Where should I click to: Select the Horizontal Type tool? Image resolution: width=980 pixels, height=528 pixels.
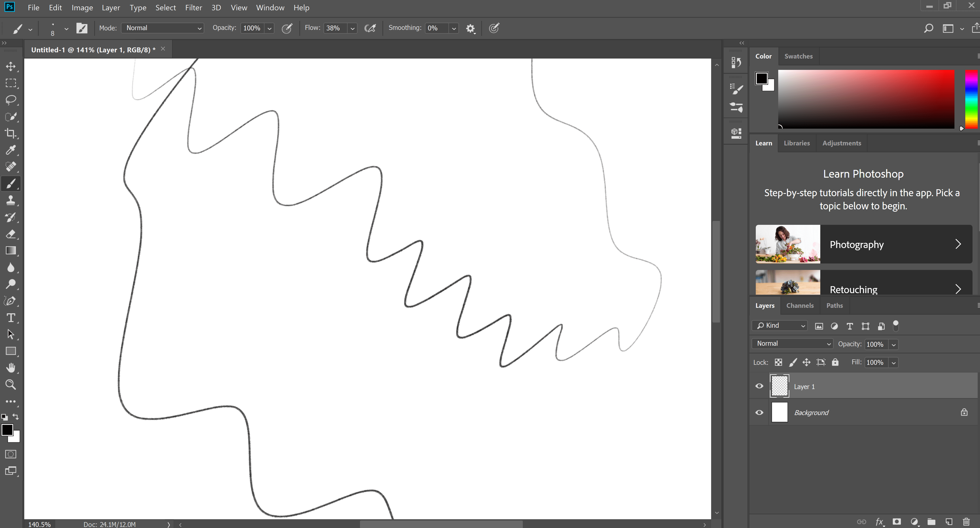coord(11,318)
